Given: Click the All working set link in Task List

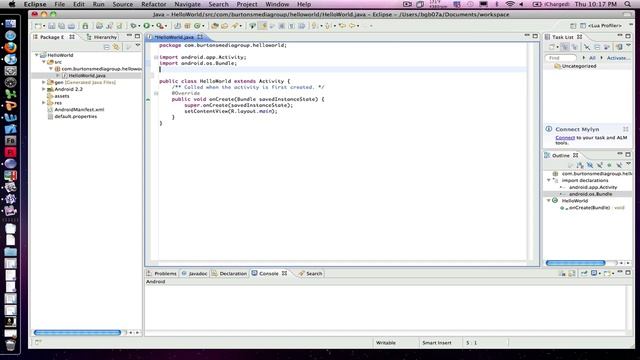Looking at the screenshot, I should pyautogui.click(x=592, y=58).
